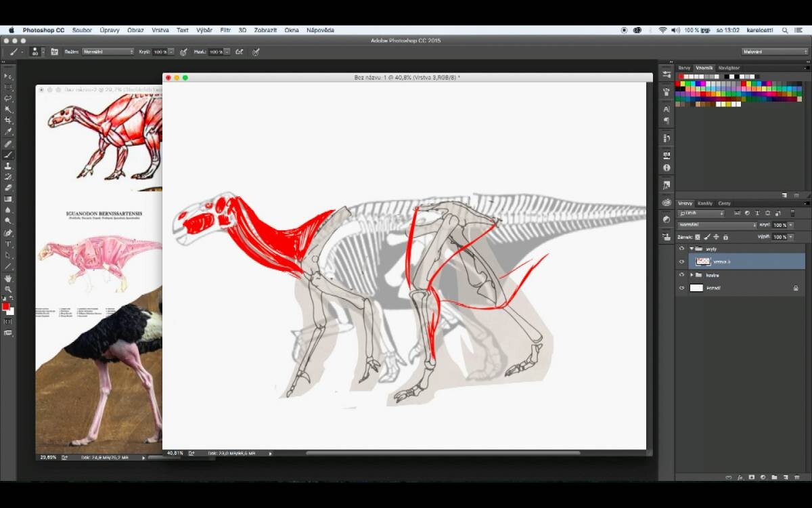Collapse the 'svaly' layer group
The image size is (812, 508).
(691, 249)
